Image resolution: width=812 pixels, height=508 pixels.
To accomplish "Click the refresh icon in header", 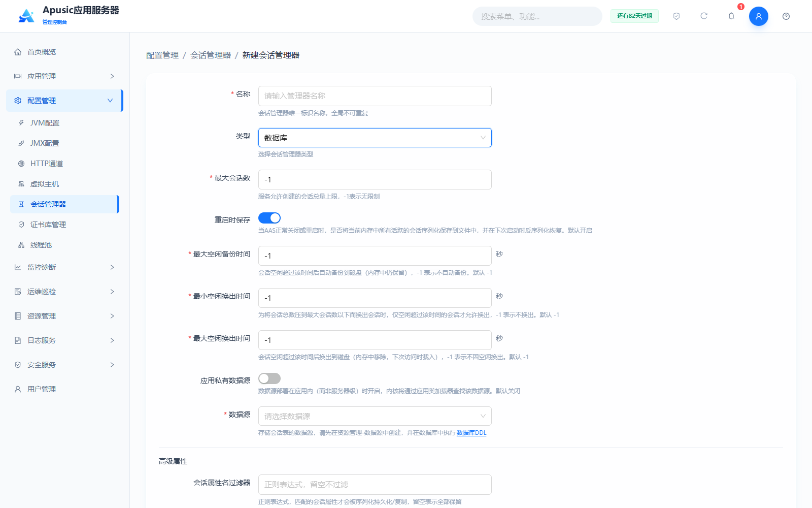I will [x=704, y=16].
